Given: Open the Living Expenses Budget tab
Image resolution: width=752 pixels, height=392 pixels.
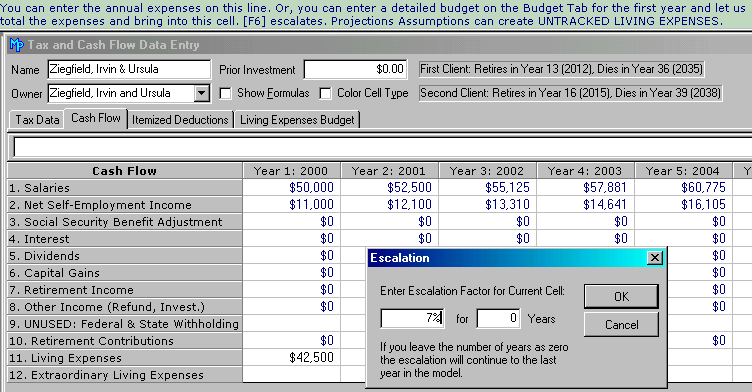Looking at the screenshot, I should (x=297, y=120).
